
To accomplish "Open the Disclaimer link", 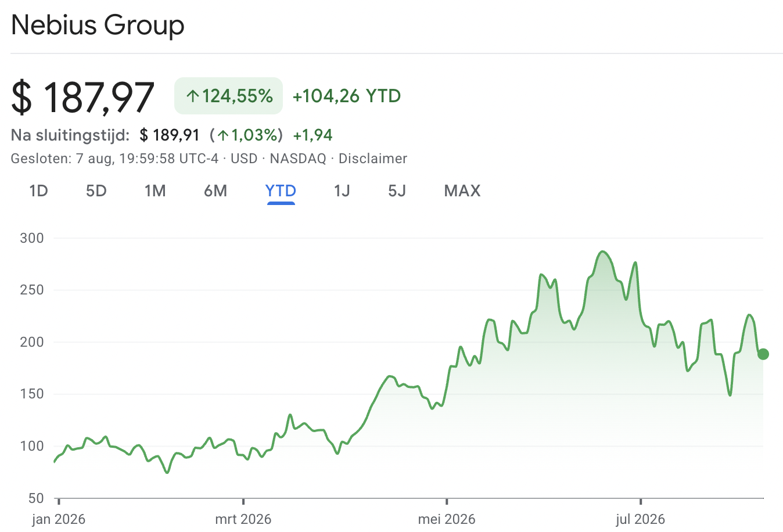I will click(373, 159).
